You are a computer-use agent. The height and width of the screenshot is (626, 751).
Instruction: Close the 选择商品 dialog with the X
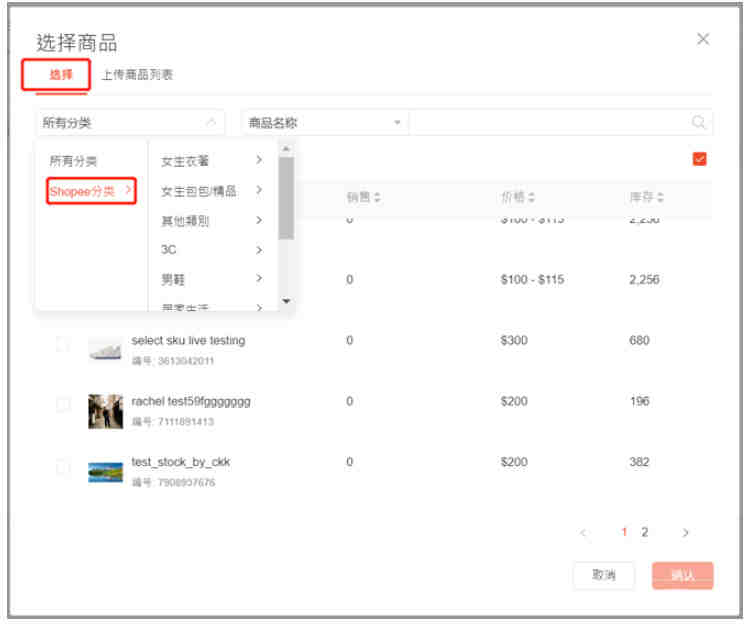coord(703,39)
